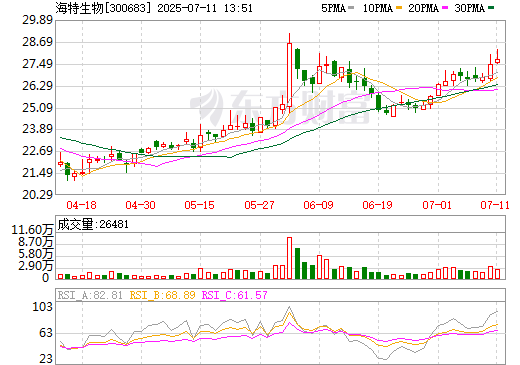The height and width of the screenshot is (365, 520).
Task: Click the 30PMA green legend swatch
Action: (491, 8)
